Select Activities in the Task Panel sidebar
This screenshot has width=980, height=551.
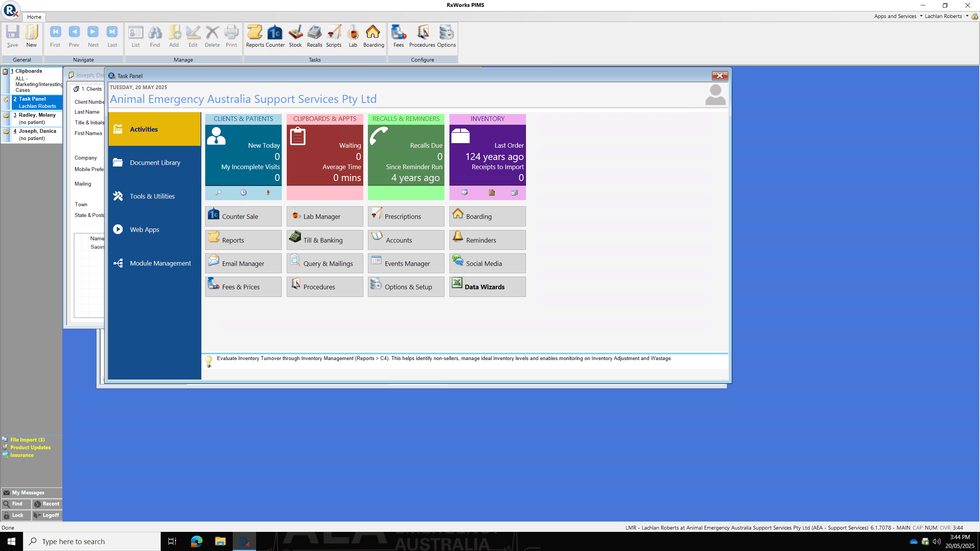[x=155, y=129]
